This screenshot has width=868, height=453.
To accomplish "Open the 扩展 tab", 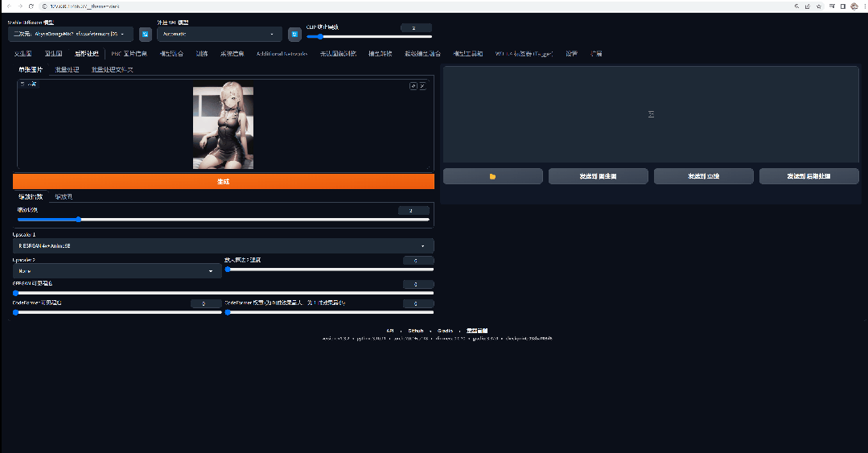I will pos(595,54).
